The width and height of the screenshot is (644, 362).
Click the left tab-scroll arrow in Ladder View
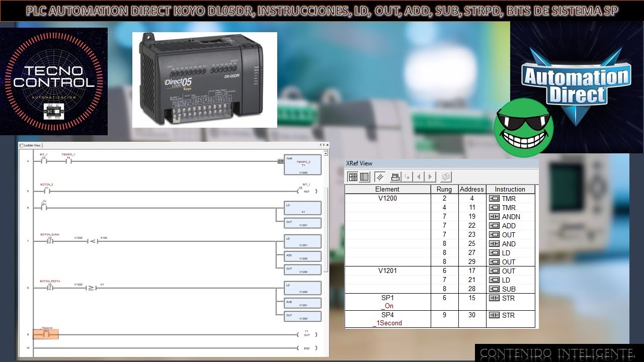(x=321, y=145)
